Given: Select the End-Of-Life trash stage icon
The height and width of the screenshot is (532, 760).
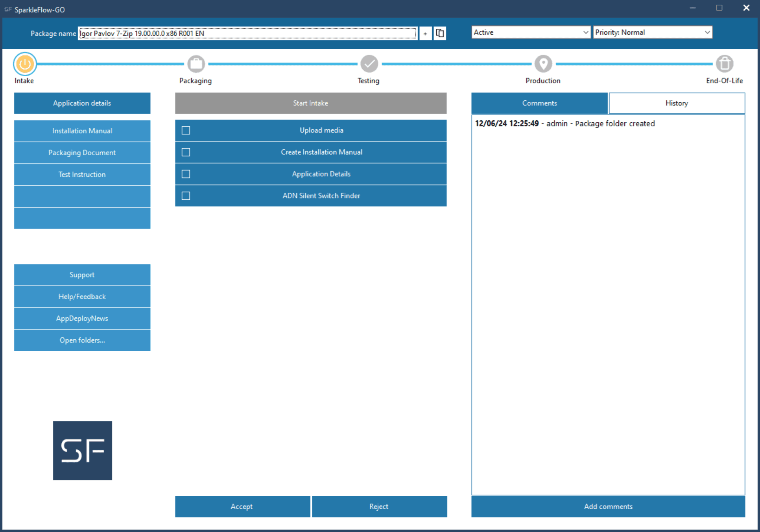Looking at the screenshot, I should [724, 64].
